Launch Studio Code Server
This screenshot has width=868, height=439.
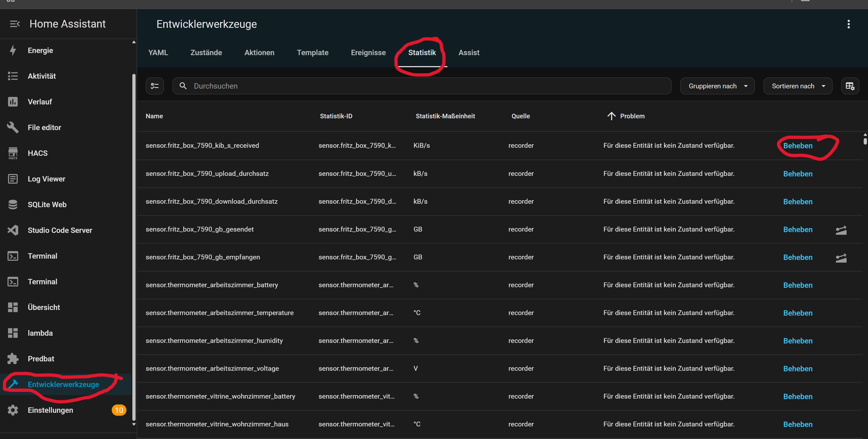(x=60, y=230)
